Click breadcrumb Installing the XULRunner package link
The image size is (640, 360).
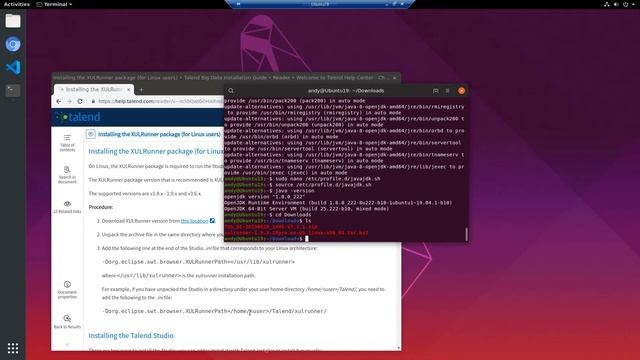(x=159, y=134)
